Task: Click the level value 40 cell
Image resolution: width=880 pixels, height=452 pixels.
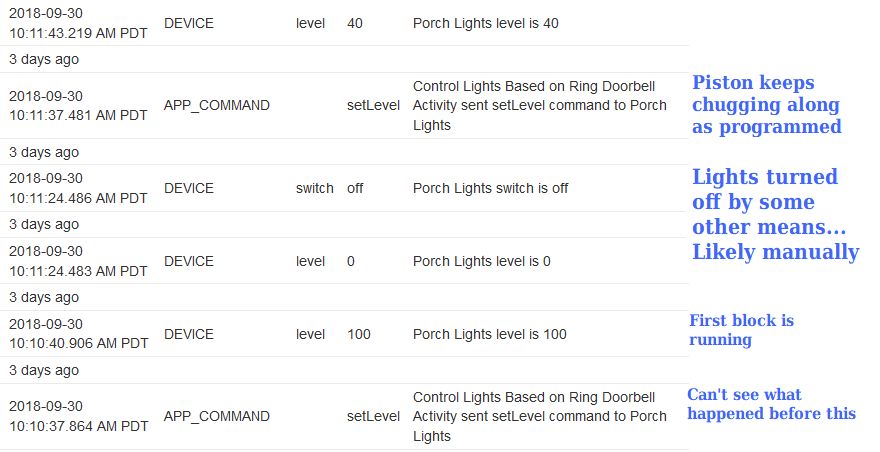Action: pos(355,23)
